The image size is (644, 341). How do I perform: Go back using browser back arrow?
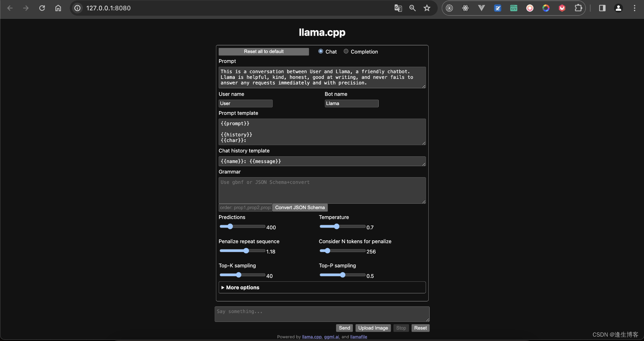(x=10, y=8)
